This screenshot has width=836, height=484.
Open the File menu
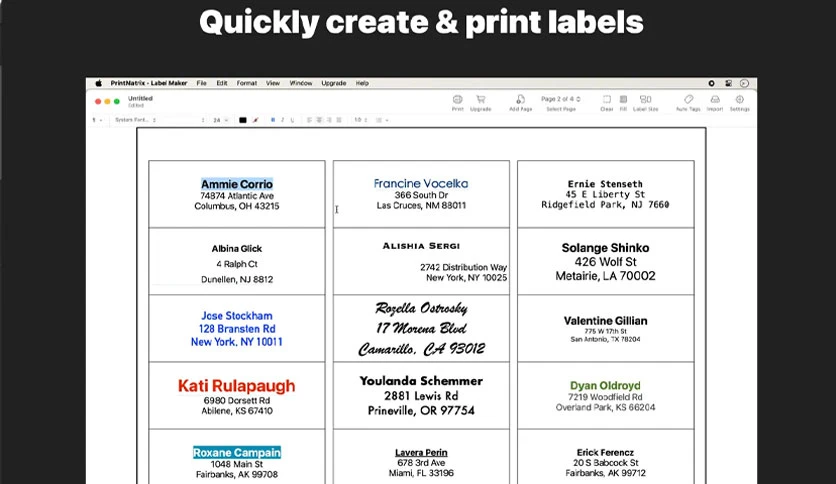point(202,83)
